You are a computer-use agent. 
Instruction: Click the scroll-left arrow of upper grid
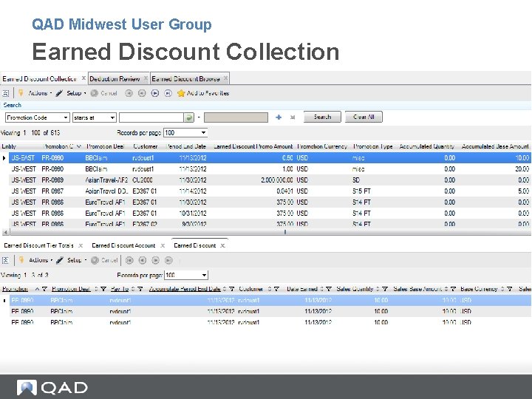coord(5,232)
